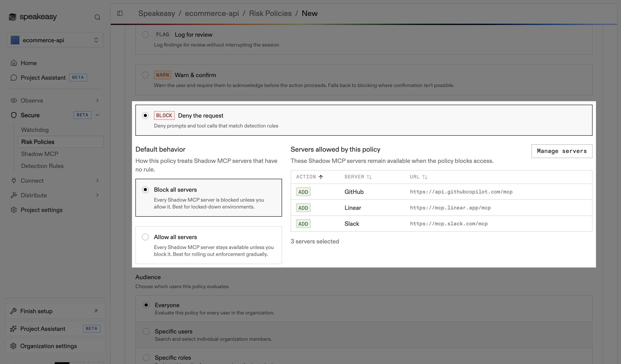Image resolution: width=621 pixels, height=364 pixels.
Task: Select BLOCK Deny the request radio
Action: [x=145, y=115]
